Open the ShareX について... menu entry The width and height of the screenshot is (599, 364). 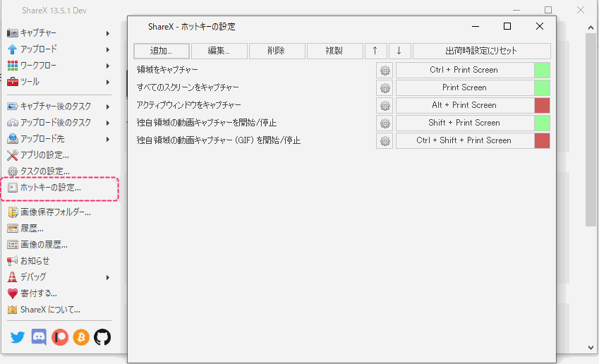pos(50,310)
